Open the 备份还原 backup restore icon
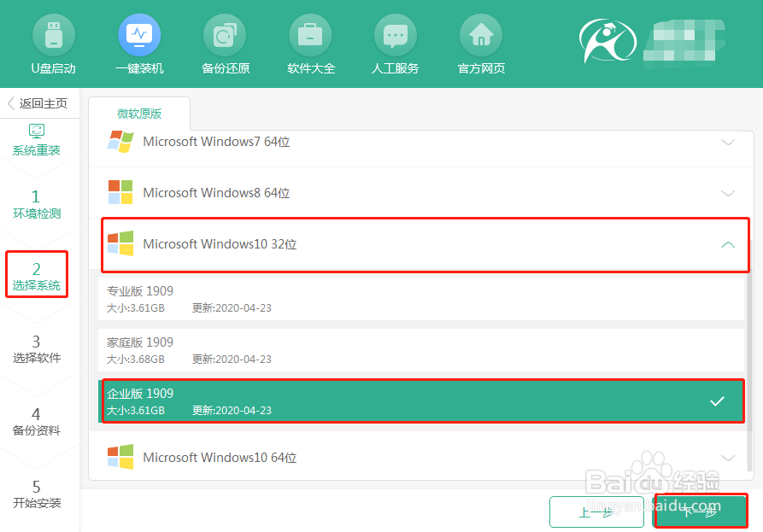Viewport: 763px width, 532px height. 225,36
